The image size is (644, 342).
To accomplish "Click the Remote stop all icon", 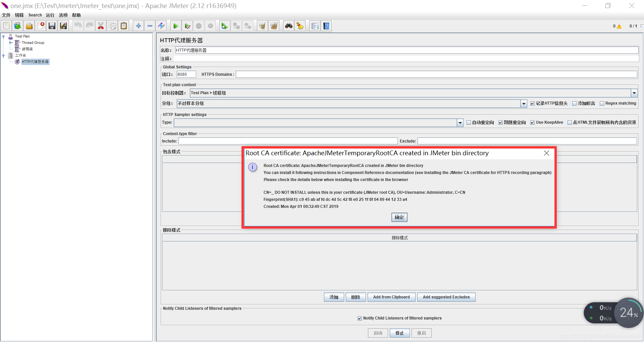I will (x=236, y=26).
